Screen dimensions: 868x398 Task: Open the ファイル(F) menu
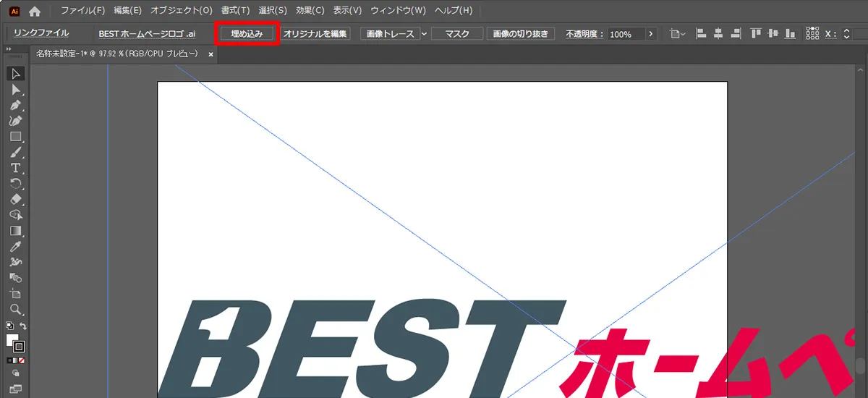pos(83,11)
